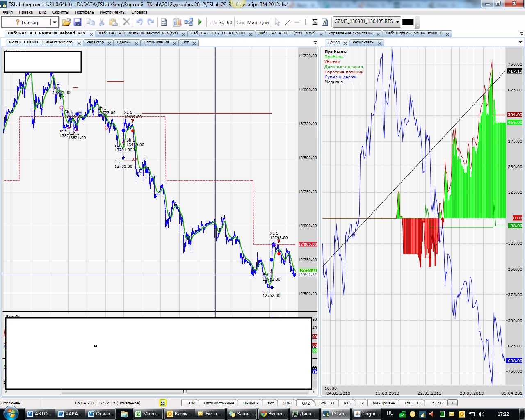This screenshot has width=525, height=420.
Task: Open the Transaq provider dropdown
Action: pos(54,23)
